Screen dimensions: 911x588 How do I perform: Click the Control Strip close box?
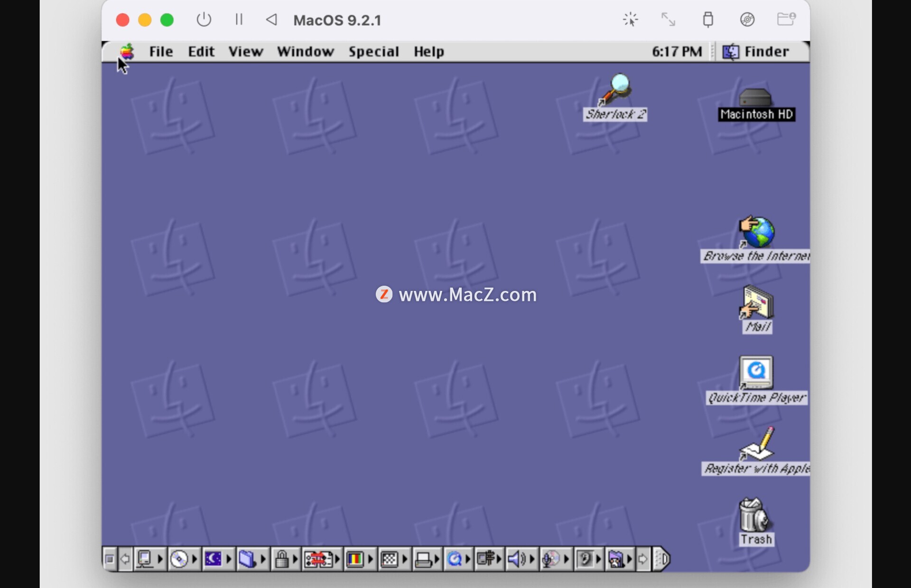point(110,560)
